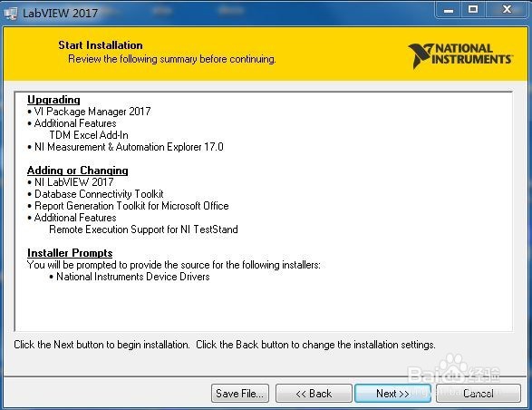The height and width of the screenshot is (410, 532).
Task: Click "Additional Features" under Upgrading
Action: 75,123
